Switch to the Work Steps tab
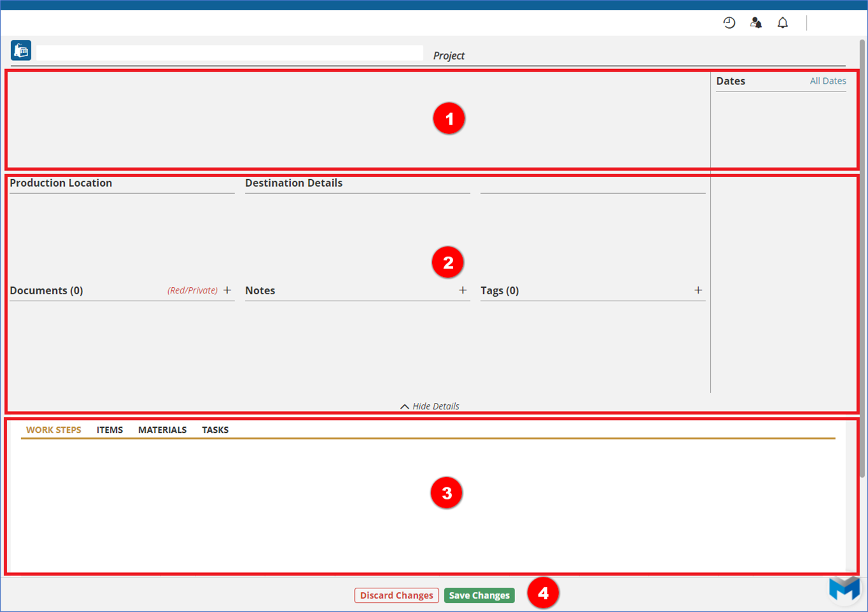 tap(54, 430)
